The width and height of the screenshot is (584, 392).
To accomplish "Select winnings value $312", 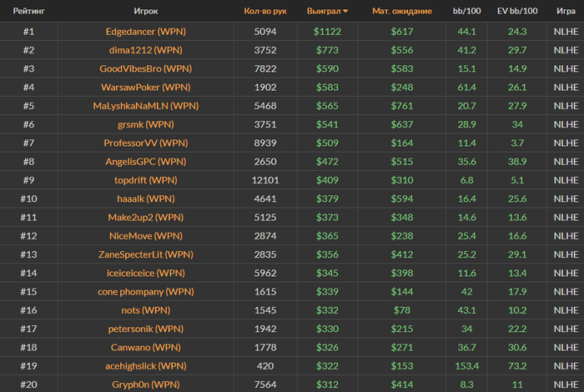I will click(x=327, y=384).
